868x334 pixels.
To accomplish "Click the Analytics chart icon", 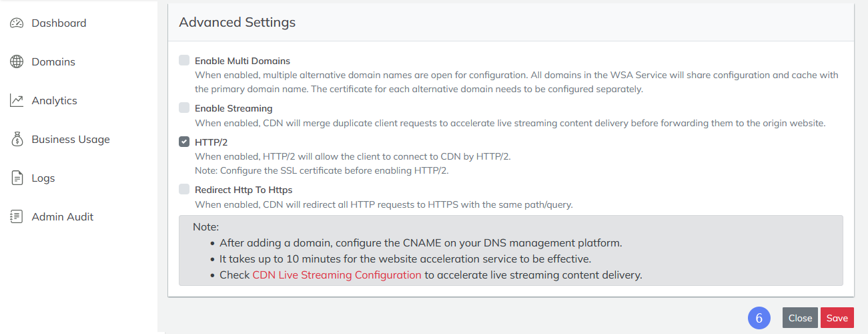I will [17, 101].
